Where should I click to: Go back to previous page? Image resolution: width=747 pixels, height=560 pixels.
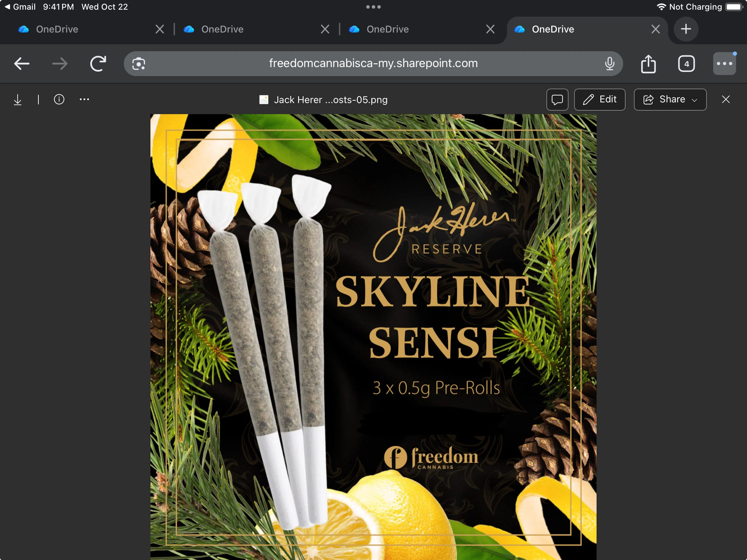(21, 64)
